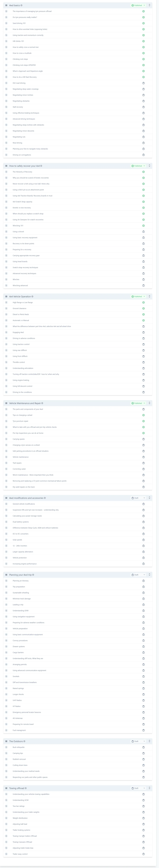Viewport: 159px width, 868px height.
Task: Open the Published status dropdown for 4wd basics
Action: [138, 5]
